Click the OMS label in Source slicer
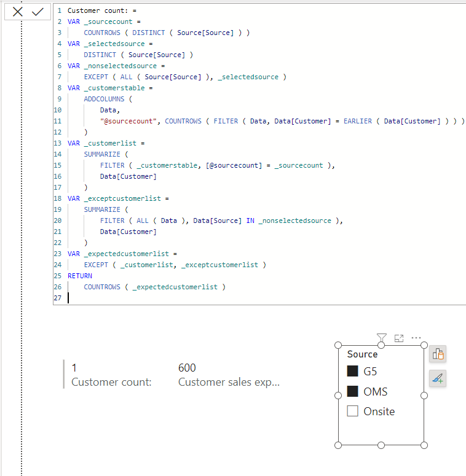The height and width of the screenshot is (476, 466). [376, 392]
